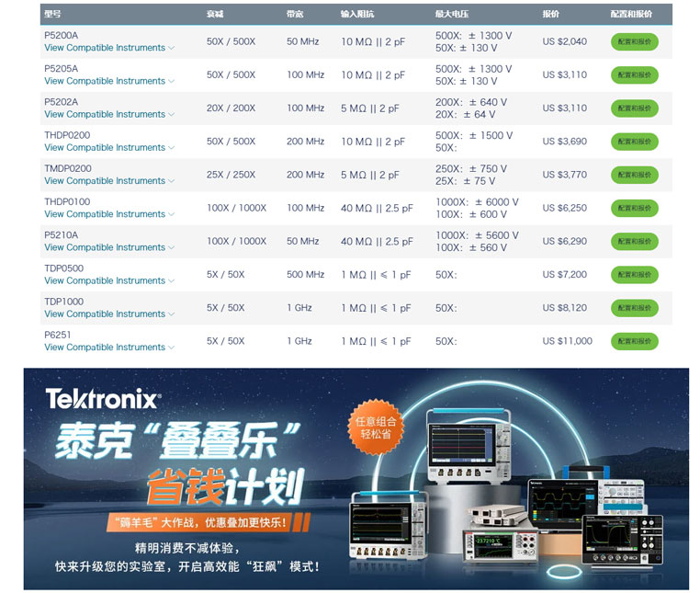Viewport: 700px width, 593px height.
Task: Click 500 MHz bandwidth cell
Action: (x=305, y=275)
